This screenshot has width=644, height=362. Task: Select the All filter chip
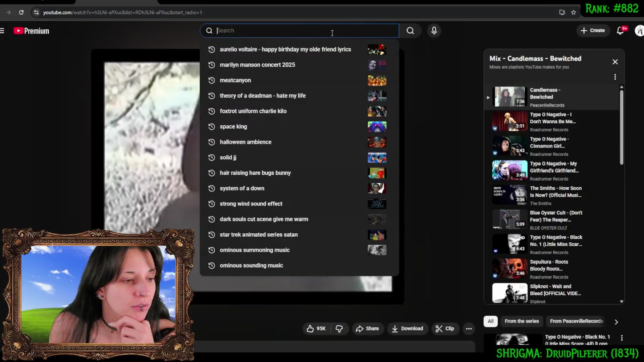[490, 321]
